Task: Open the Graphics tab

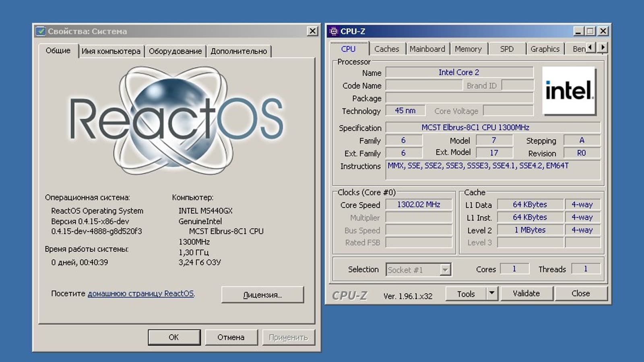Action: pos(545,49)
